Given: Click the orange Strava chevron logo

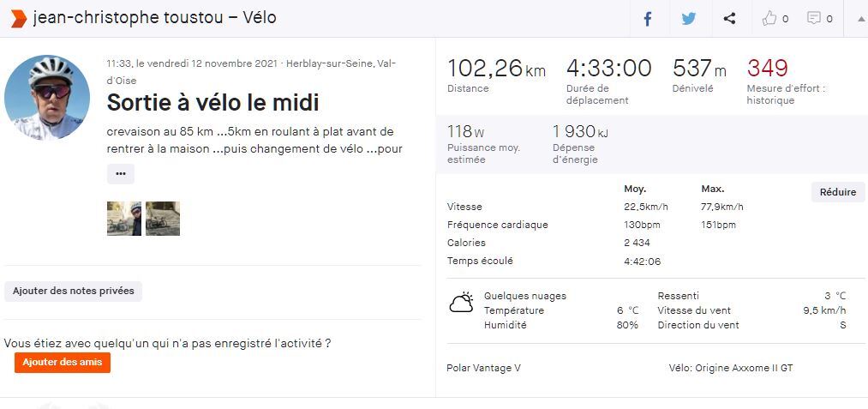Looking at the screenshot, I should (19, 18).
